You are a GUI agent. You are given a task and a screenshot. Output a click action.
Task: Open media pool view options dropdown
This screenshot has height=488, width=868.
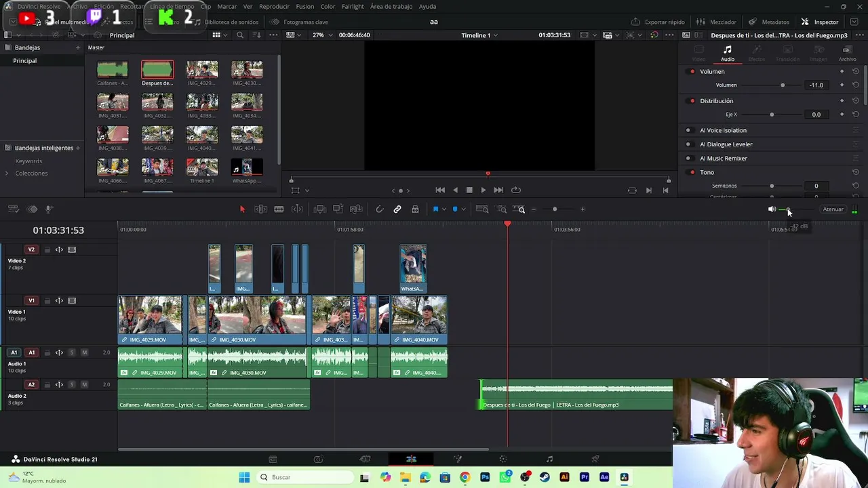220,35
